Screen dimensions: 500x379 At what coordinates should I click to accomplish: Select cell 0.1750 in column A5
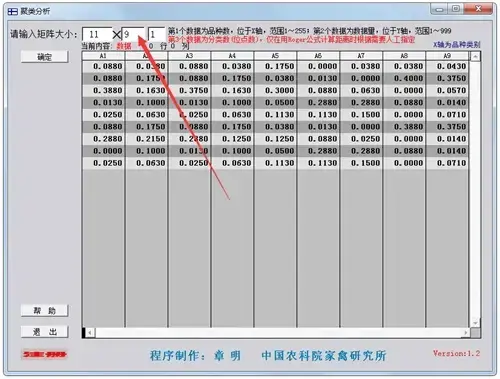(275, 66)
